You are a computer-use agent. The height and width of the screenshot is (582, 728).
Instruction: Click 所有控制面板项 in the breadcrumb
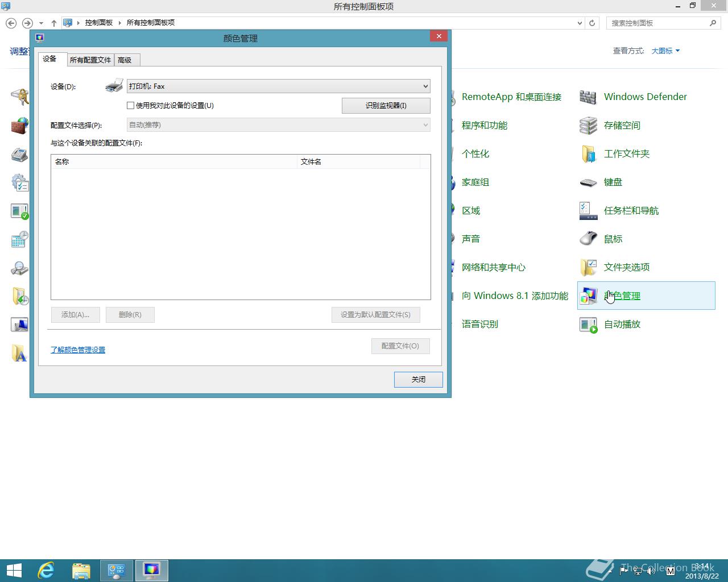tap(150, 23)
